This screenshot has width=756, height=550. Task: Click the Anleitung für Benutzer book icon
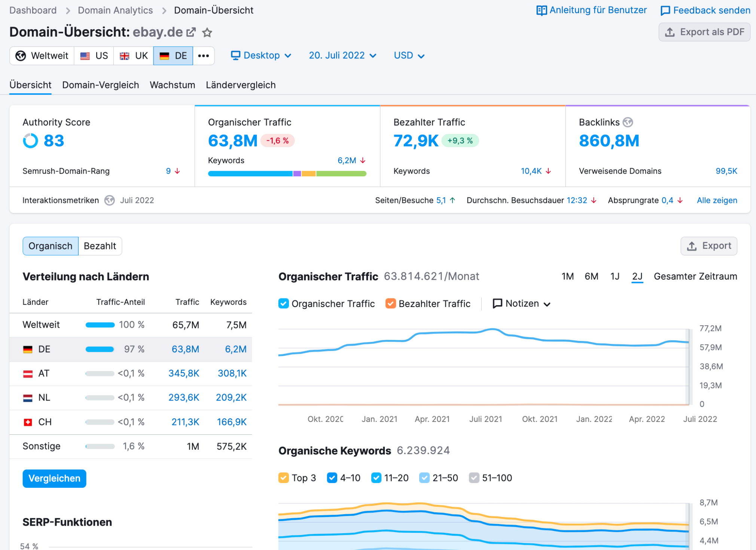tap(541, 10)
